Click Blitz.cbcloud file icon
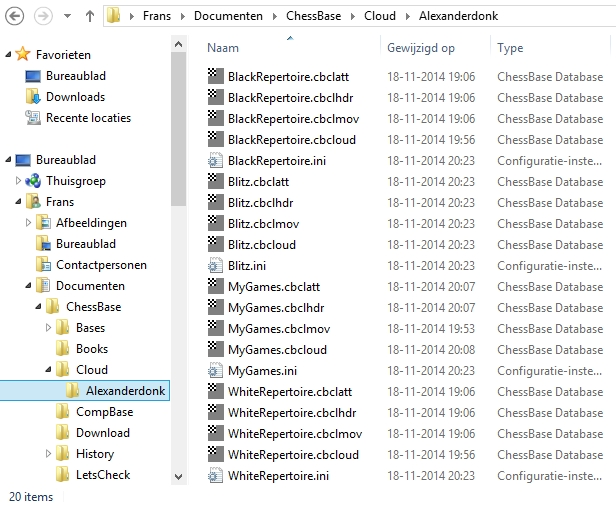 [215, 244]
